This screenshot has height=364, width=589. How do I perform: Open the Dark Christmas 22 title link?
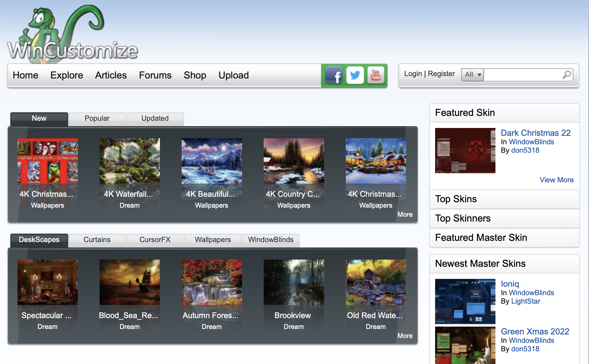[536, 133]
